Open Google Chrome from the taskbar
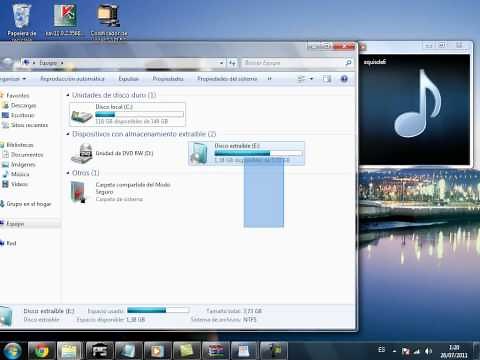480x360 pixels. pyautogui.click(x=41, y=351)
